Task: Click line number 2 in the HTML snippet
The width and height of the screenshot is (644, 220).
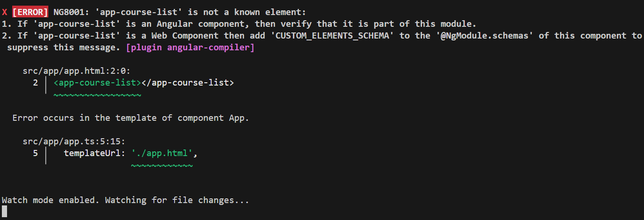Action: tap(36, 83)
